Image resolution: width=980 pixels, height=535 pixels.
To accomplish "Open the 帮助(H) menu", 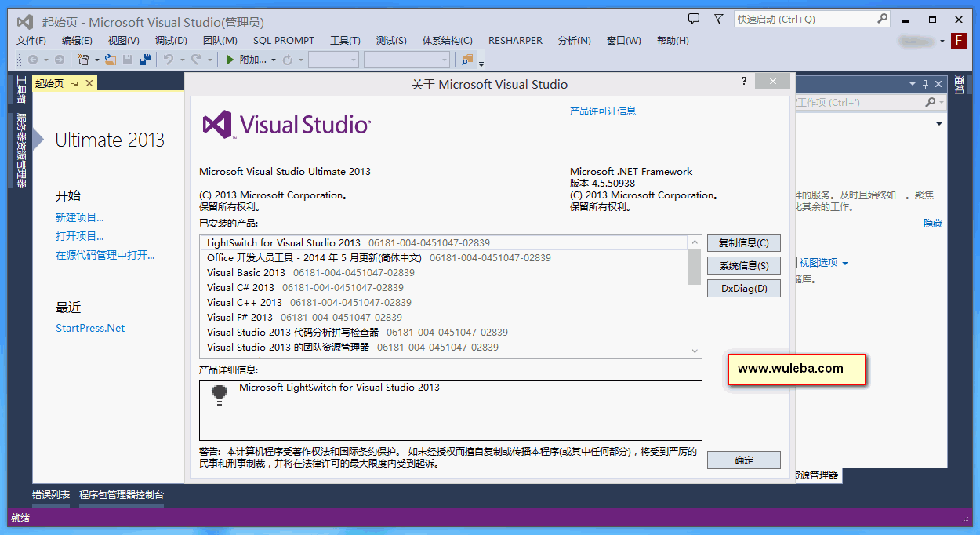I will click(x=673, y=41).
